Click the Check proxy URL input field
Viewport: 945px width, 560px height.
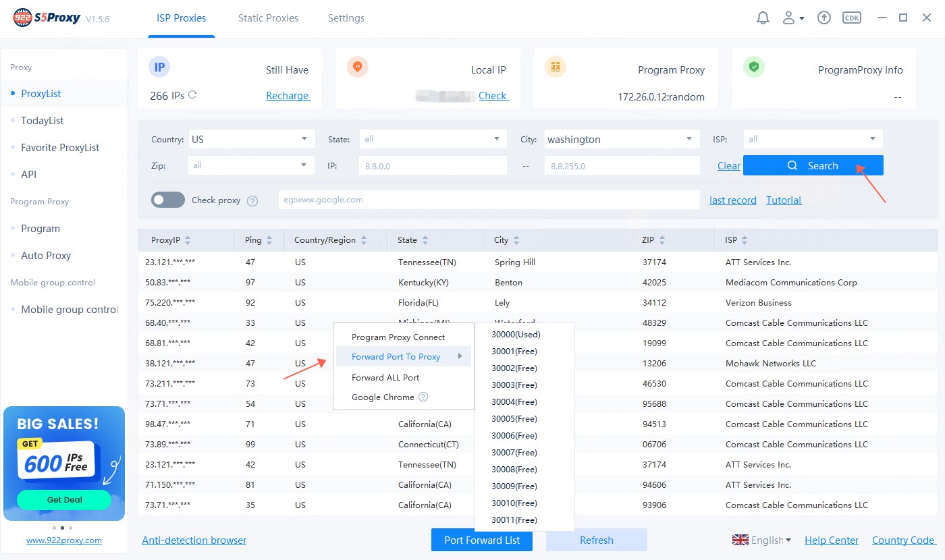pos(489,200)
